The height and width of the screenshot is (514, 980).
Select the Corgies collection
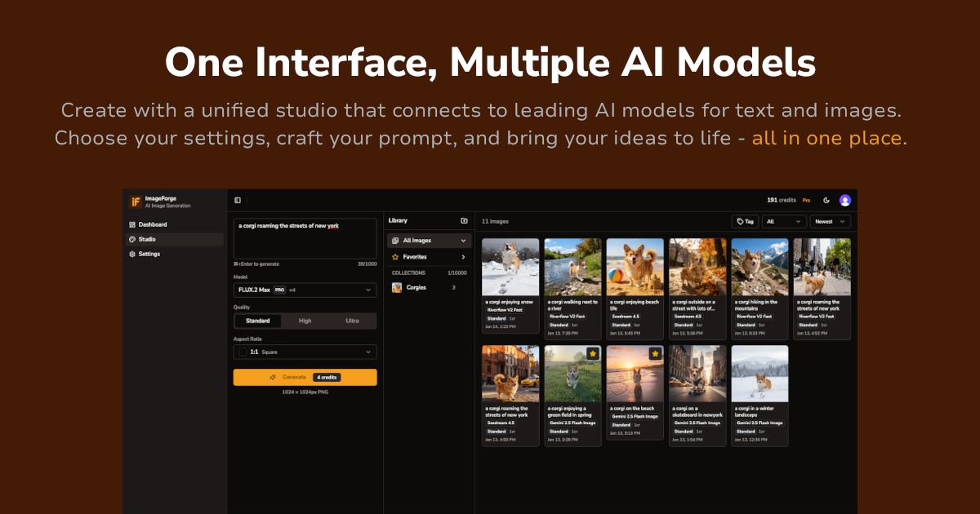(x=418, y=287)
